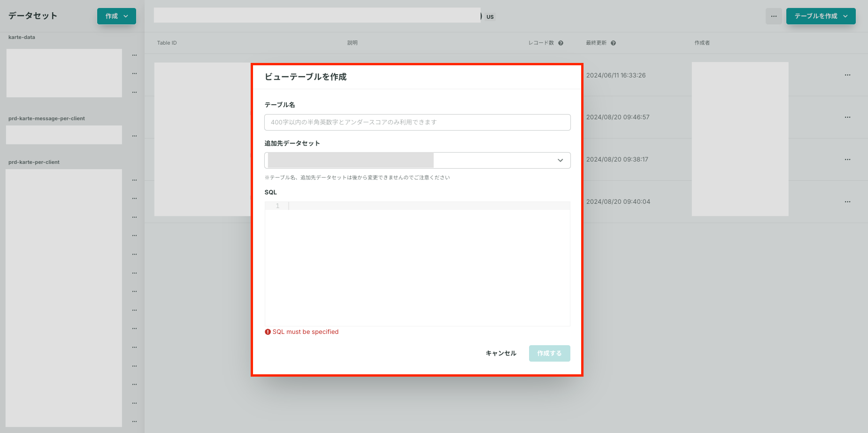Screen dimensions: 868x433
Task: Select the prd-karte-per-client project label
Action: tap(34, 162)
